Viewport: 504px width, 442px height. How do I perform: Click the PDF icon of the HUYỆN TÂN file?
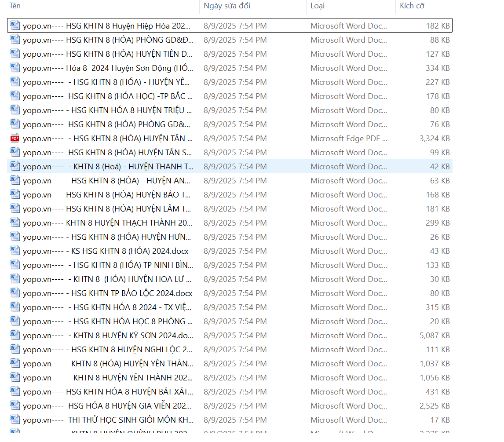(15, 138)
